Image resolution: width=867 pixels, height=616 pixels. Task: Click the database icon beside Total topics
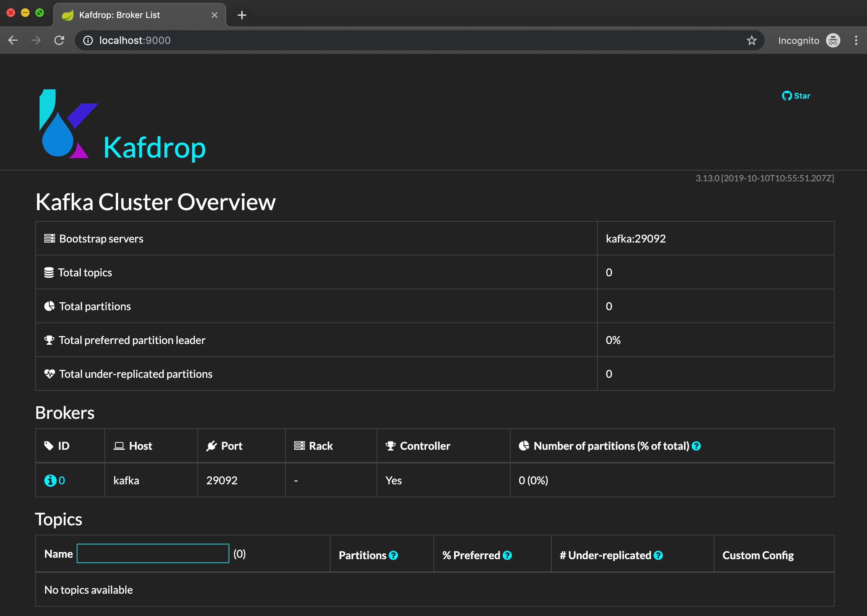(49, 272)
